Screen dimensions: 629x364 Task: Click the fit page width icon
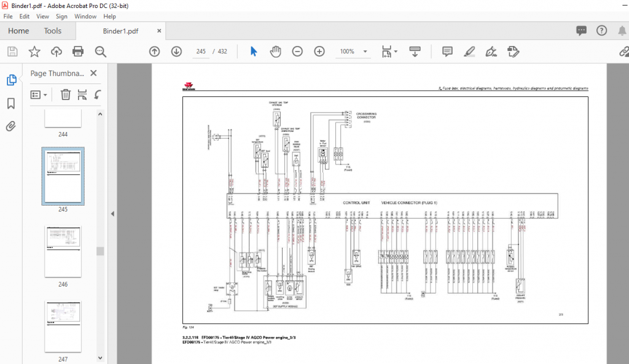click(x=386, y=52)
